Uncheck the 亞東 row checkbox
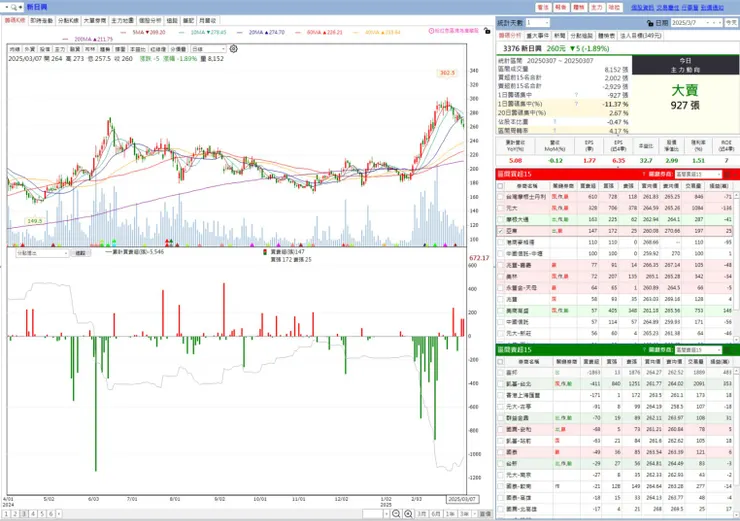Viewport: 740px width, 521px height. click(500, 231)
